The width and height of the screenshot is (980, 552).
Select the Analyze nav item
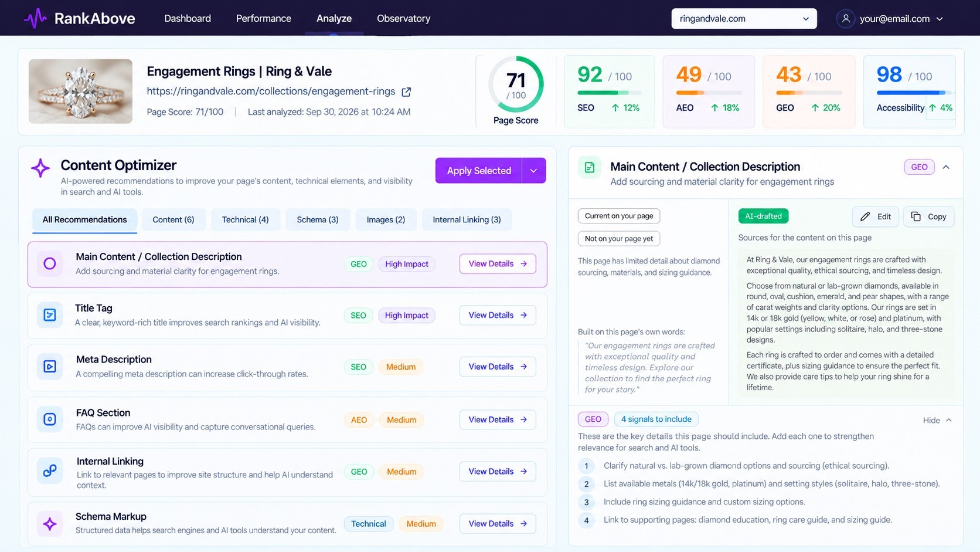coord(334,18)
